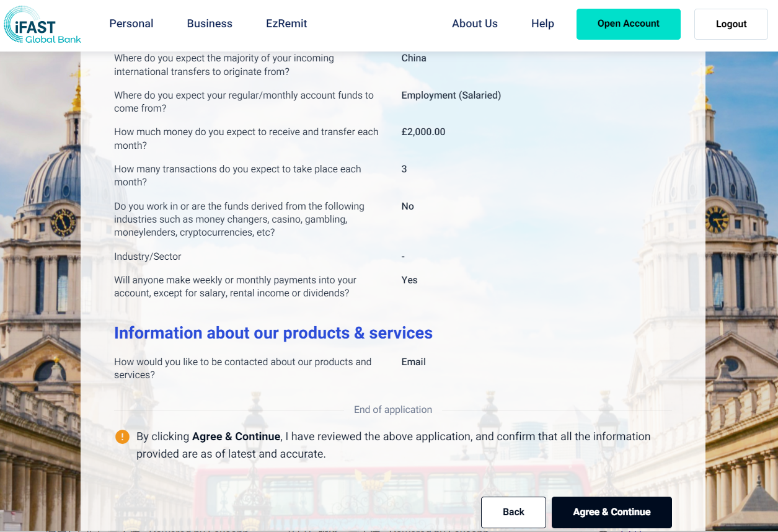
Task: Click the £2,000.00 monthly amount value
Action: point(423,132)
